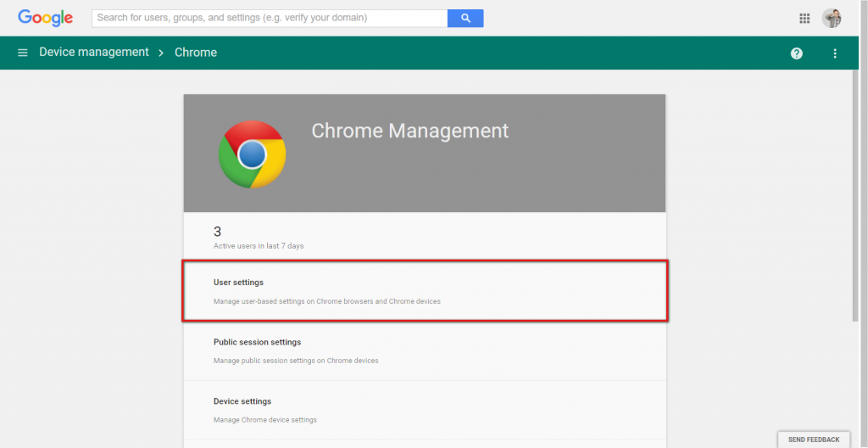Click the Chrome Management heading
The width and height of the screenshot is (868, 448).
[x=409, y=131]
